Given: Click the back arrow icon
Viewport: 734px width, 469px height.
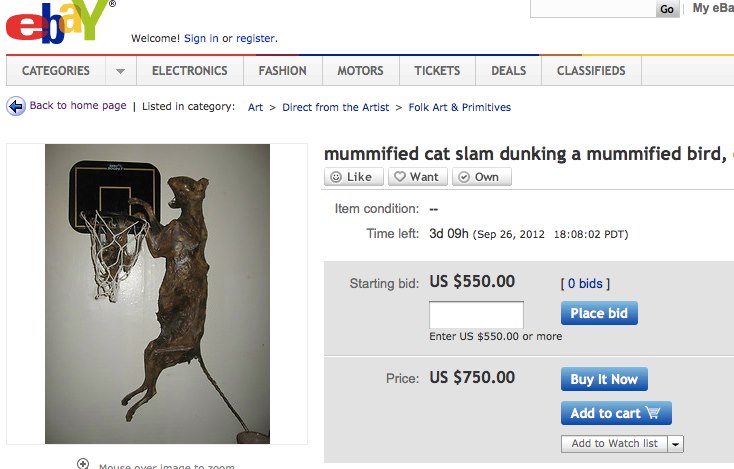Looking at the screenshot, I should coord(16,106).
